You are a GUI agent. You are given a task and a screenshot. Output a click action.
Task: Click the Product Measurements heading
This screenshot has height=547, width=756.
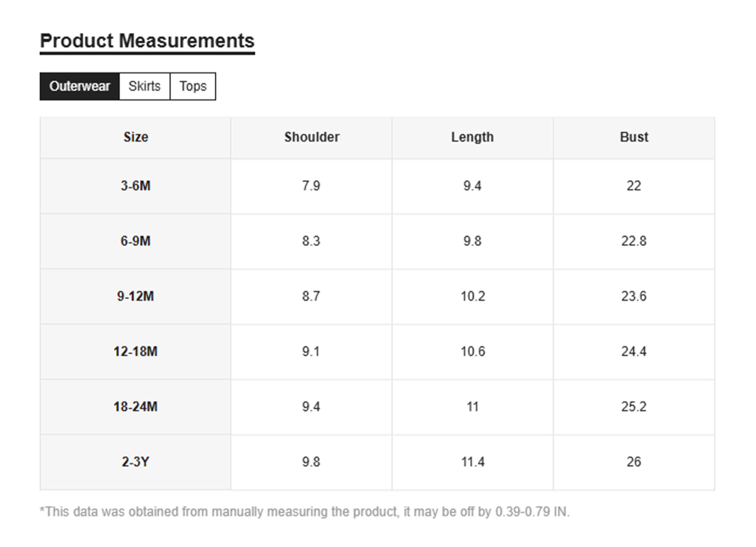pos(147,41)
